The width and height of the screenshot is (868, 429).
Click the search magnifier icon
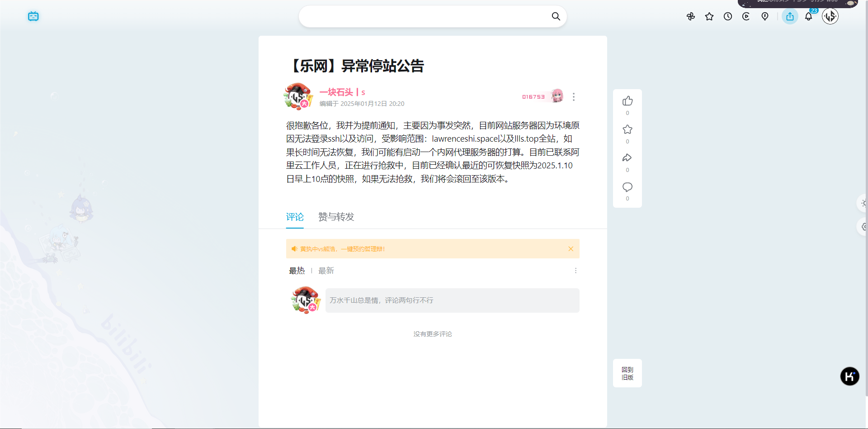(x=556, y=16)
